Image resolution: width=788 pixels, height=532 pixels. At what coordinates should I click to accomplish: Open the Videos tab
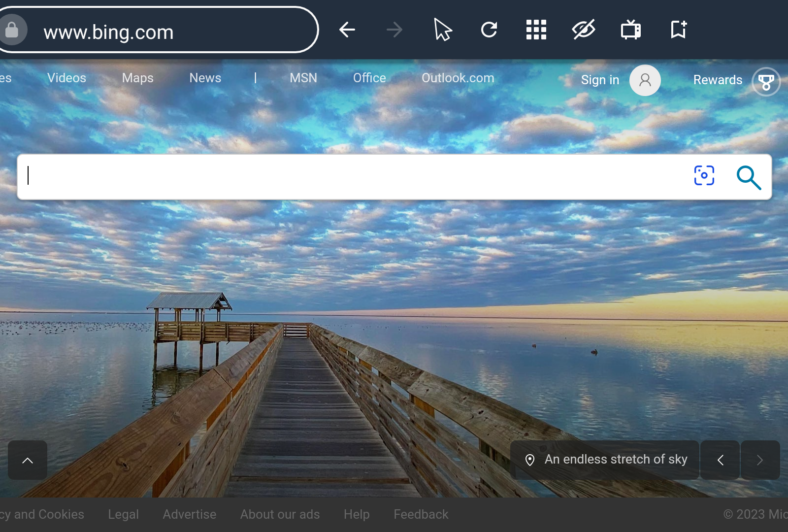[66, 78]
